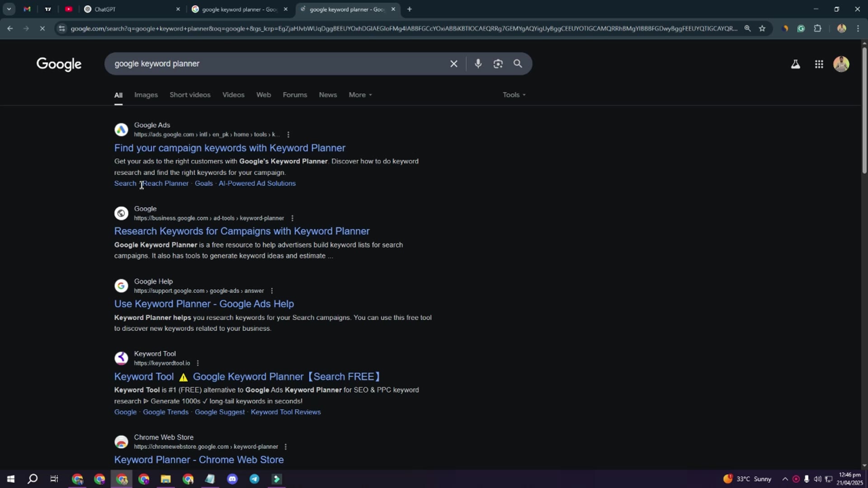868x488 pixels.
Task: Open more options for keywordtool.io result
Action: coord(198,363)
